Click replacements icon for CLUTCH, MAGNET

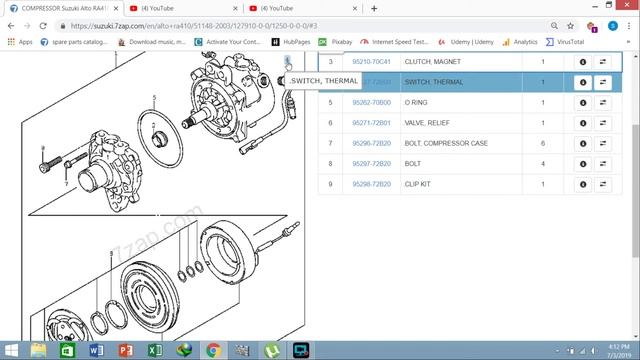click(x=603, y=62)
